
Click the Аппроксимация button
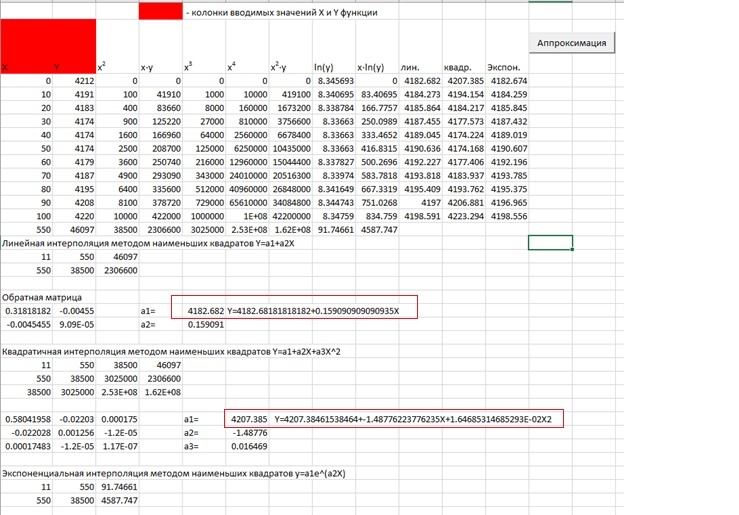coord(572,43)
